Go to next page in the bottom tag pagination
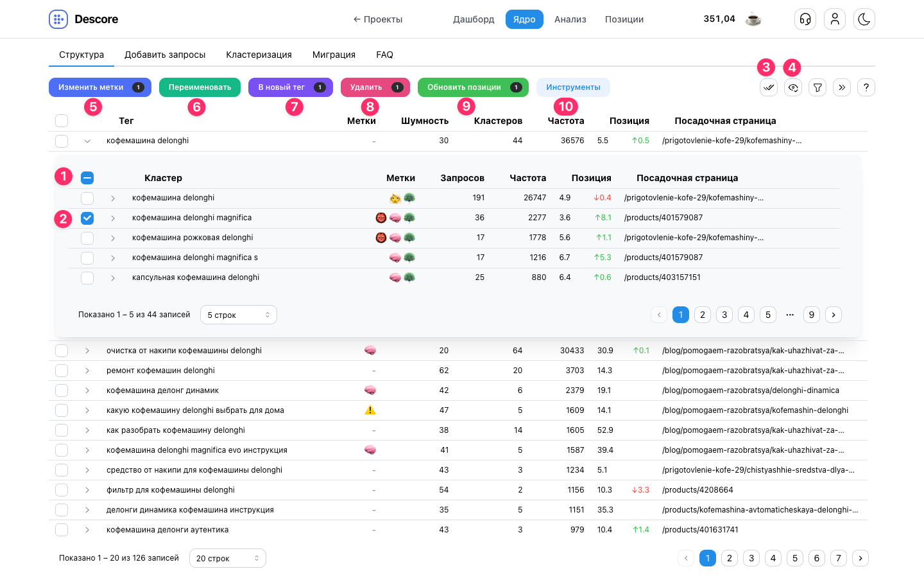This screenshot has width=924, height=578. click(x=860, y=558)
